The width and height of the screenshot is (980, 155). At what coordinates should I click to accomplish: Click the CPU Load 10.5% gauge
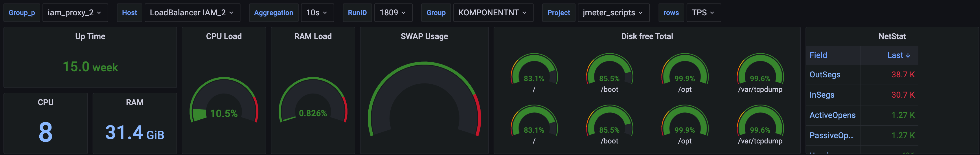tap(224, 100)
